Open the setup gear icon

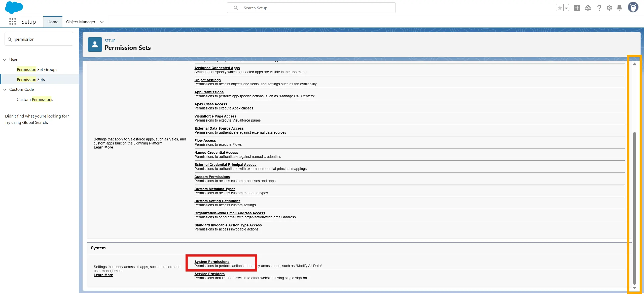click(609, 8)
